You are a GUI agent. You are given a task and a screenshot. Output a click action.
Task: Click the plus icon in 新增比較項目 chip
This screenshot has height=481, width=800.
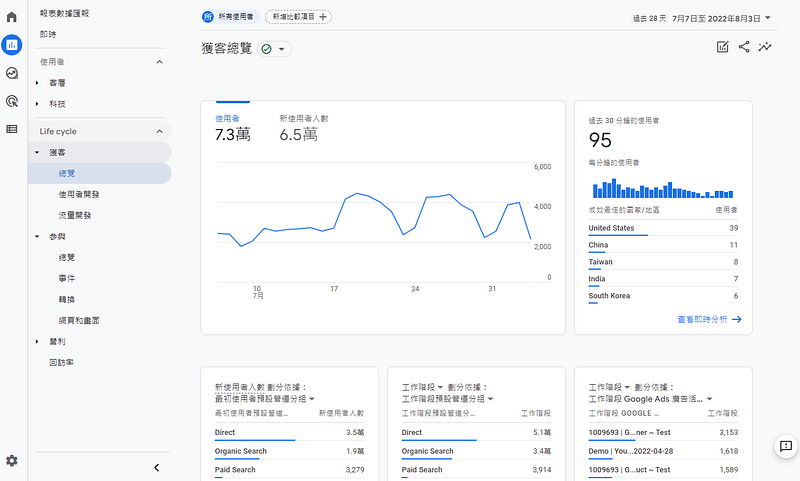pyautogui.click(x=322, y=17)
